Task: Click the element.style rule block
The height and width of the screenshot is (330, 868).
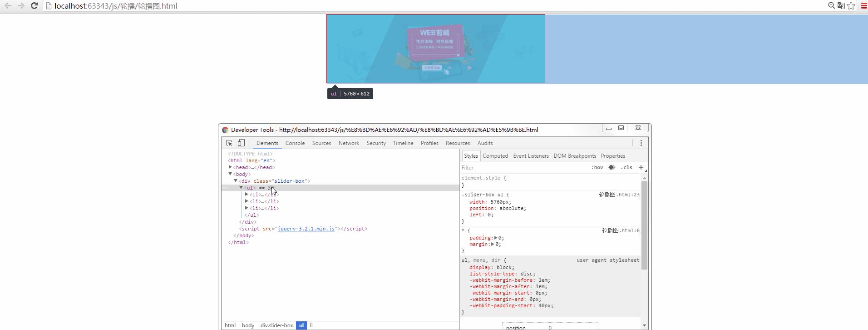Action: click(x=550, y=181)
